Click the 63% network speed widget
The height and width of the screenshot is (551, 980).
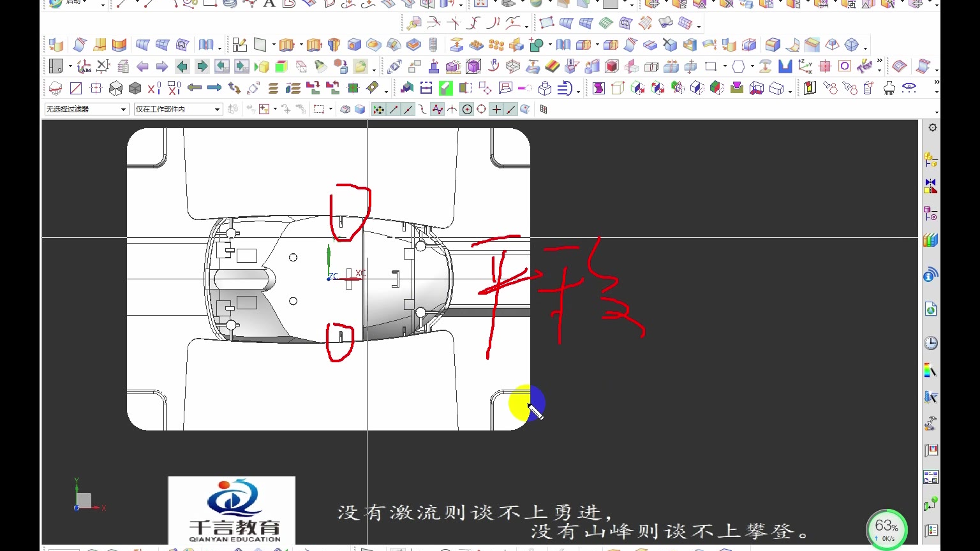tap(886, 529)
